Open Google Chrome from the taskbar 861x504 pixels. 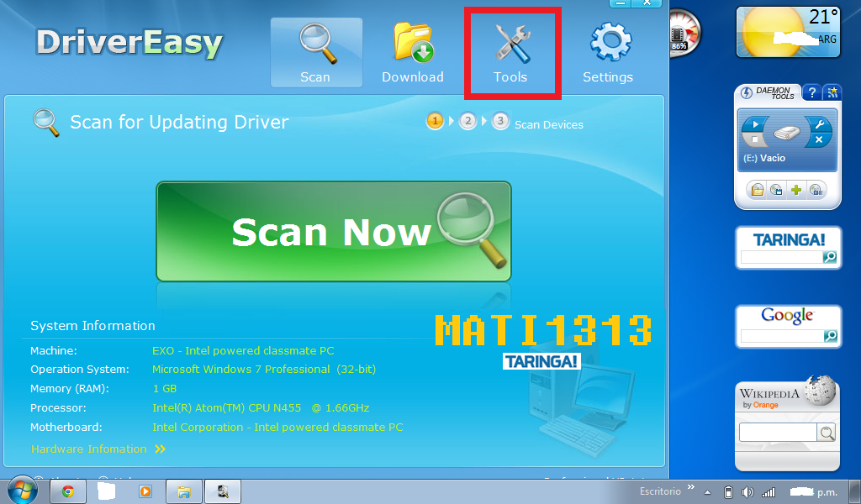pos(68,491)
